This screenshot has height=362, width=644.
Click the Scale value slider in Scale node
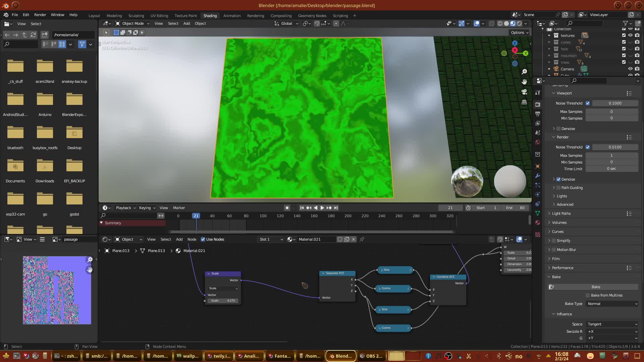point(223,301)
